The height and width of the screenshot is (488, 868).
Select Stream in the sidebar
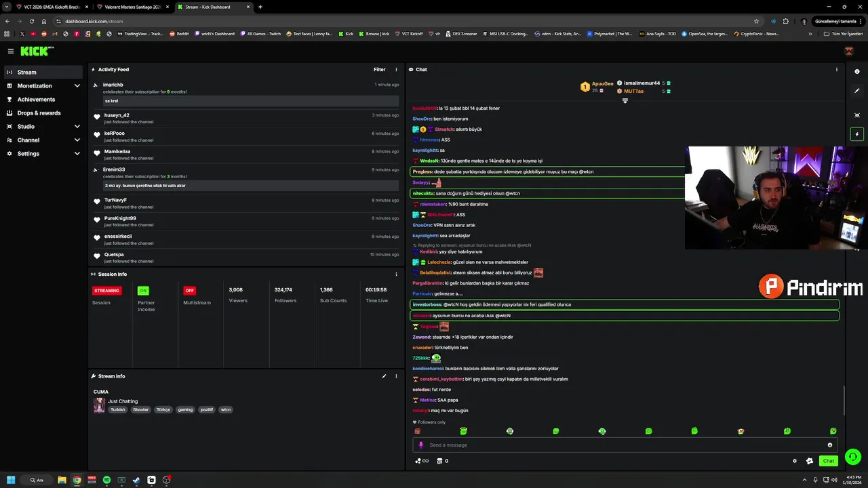[42, 72]
